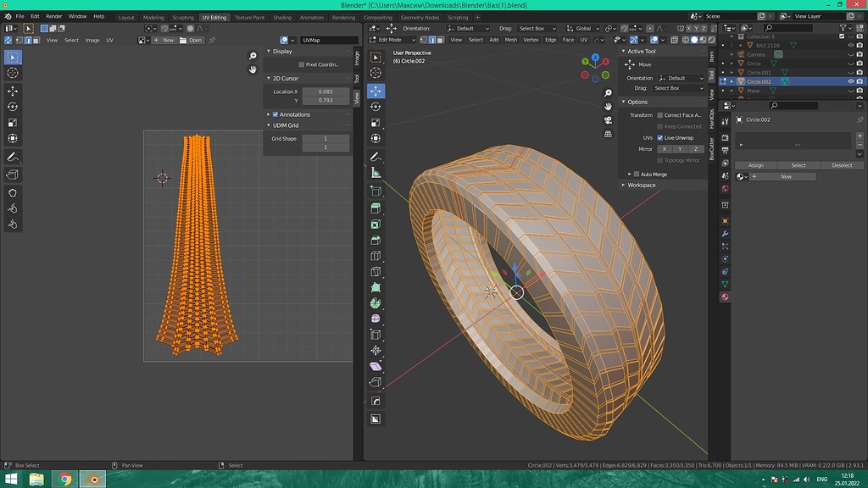Click 2D Cursor Location X field
Viewport: 868px width, 488px height.
coord(325,91)
